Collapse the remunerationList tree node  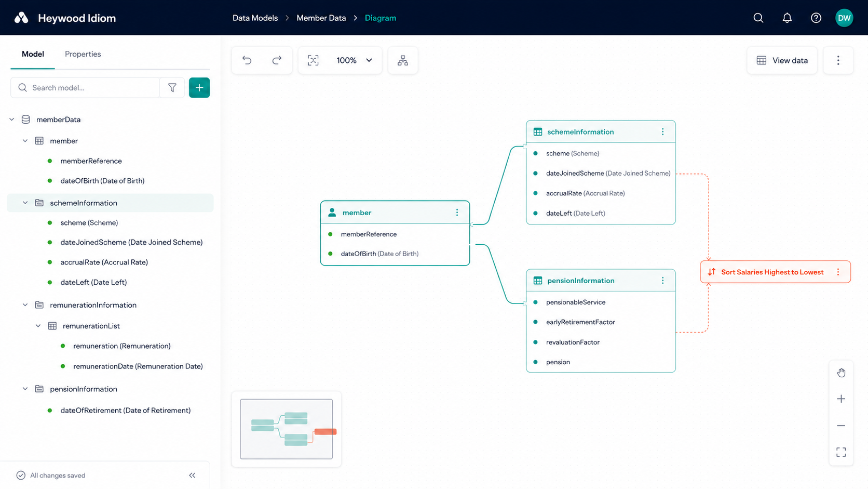pyautogui.click(x=38, y=326)
